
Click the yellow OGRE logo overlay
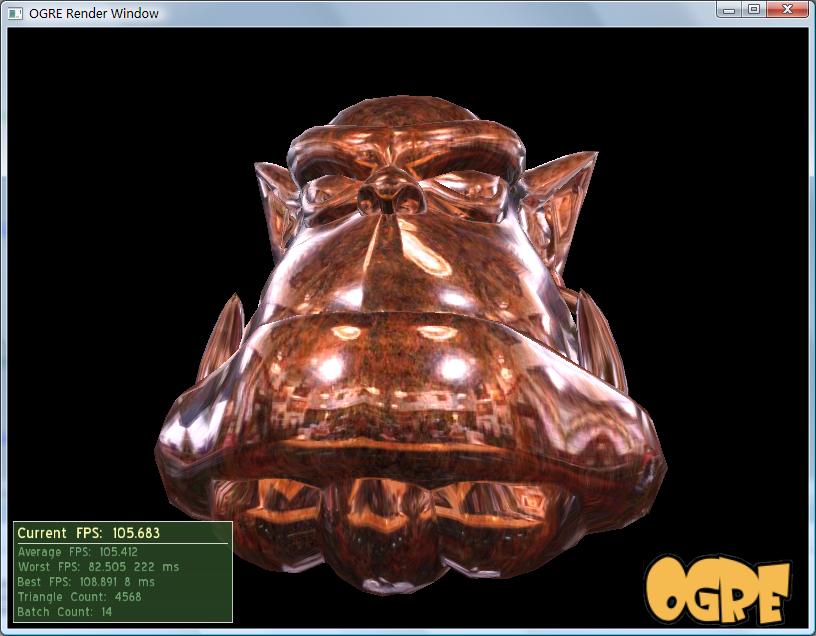coord(718,589)
